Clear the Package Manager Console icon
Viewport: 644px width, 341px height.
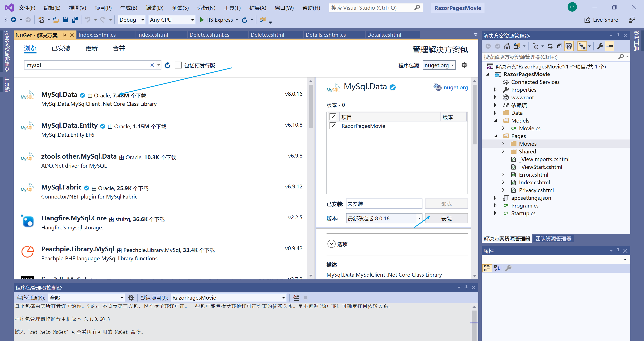(296, 297)
